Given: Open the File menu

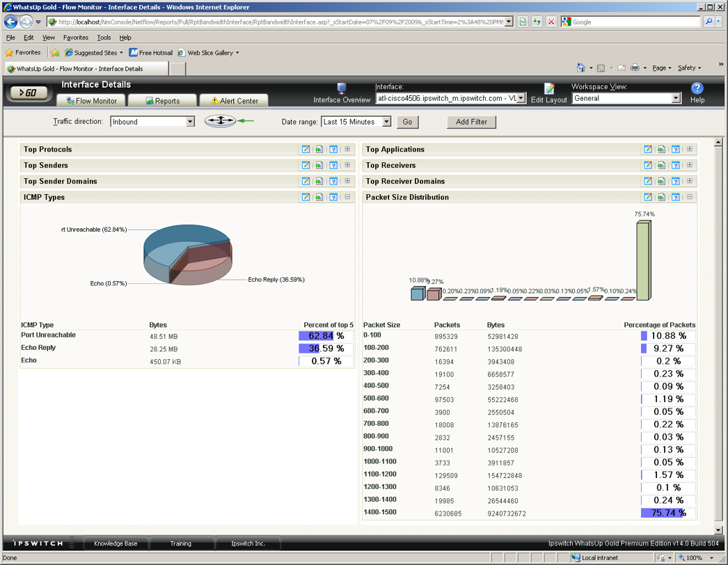Looking at the screenshot, I should pos(10,38).
